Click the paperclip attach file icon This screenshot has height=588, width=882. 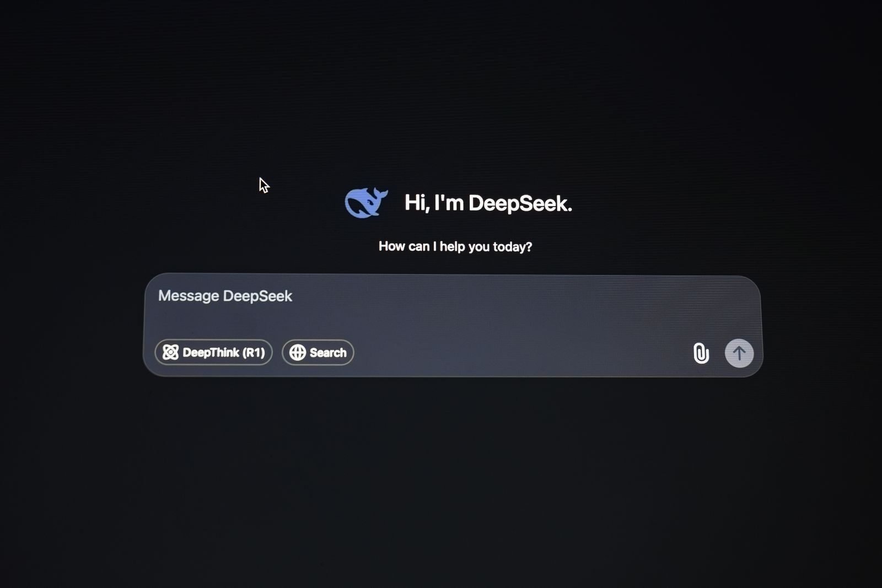tap(701, 353)
